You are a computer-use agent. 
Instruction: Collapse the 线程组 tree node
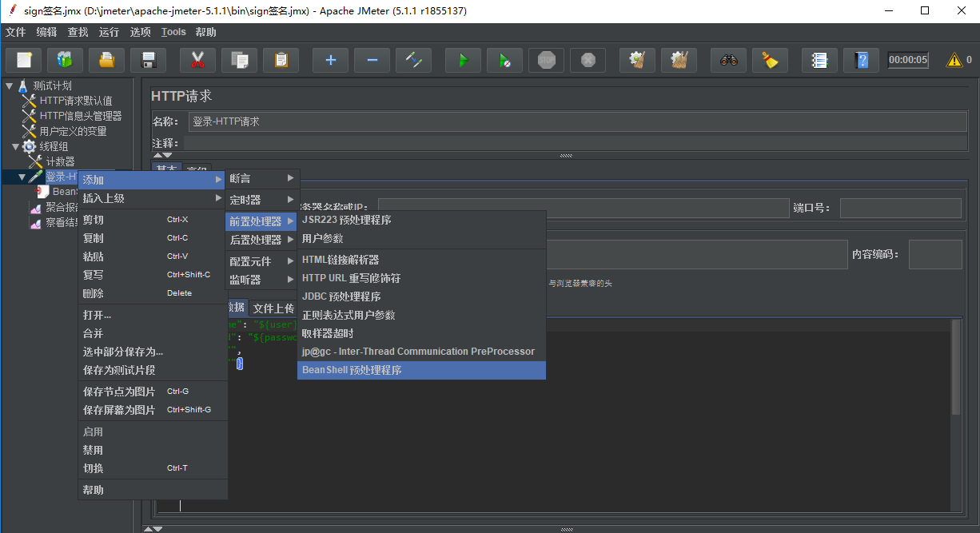coord(15,146)
